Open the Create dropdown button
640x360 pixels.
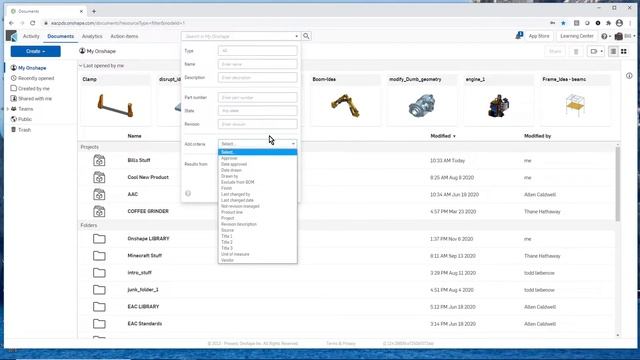coord(36,51)
